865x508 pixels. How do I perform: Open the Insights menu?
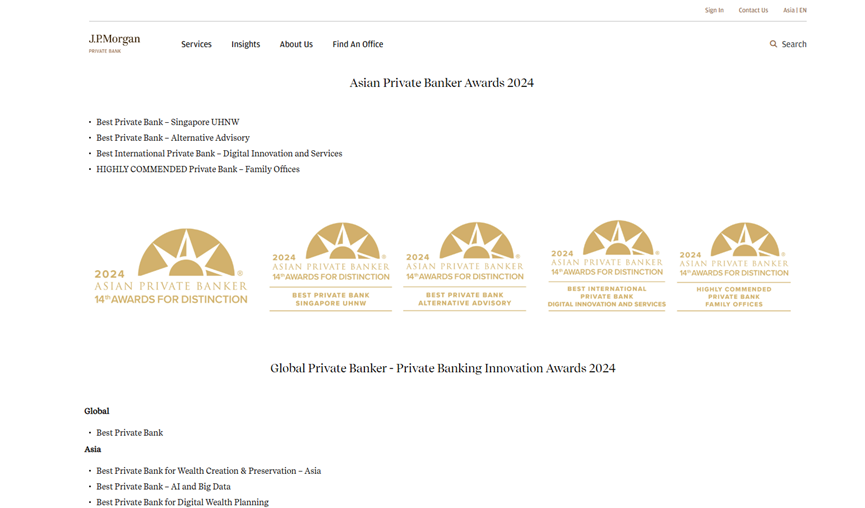pyautogui.click(x=245, y=44)
